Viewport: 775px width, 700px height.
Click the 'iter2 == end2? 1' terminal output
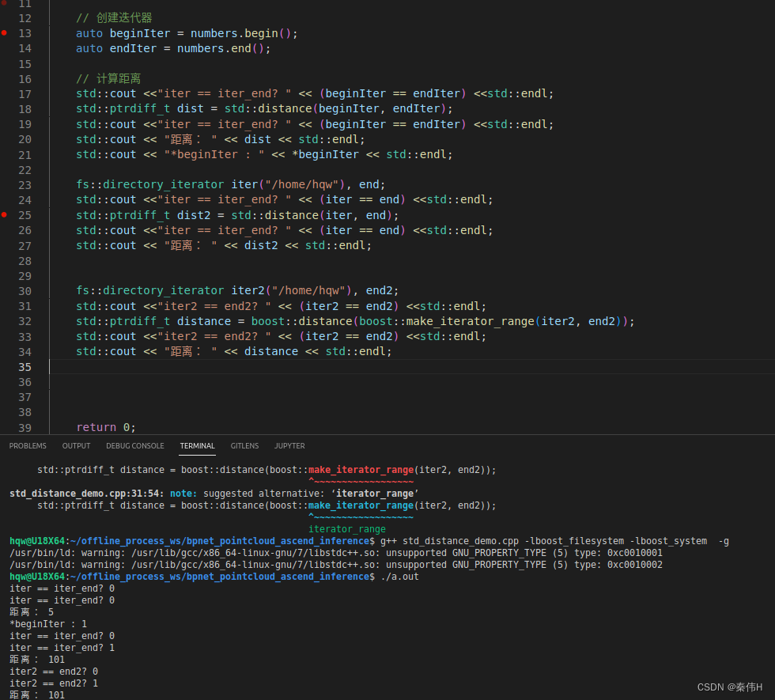point(54,683)
